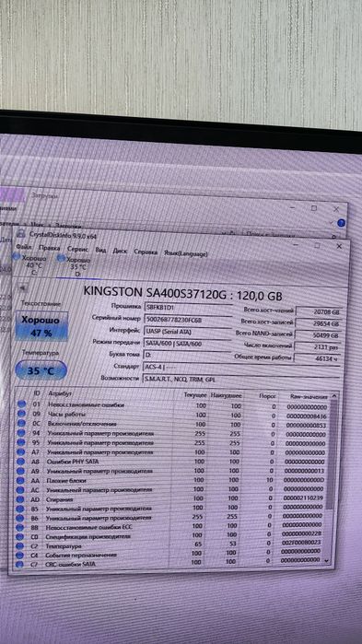Click status icon of attribute BB row
362x644 pixels.
pos(19,527)
